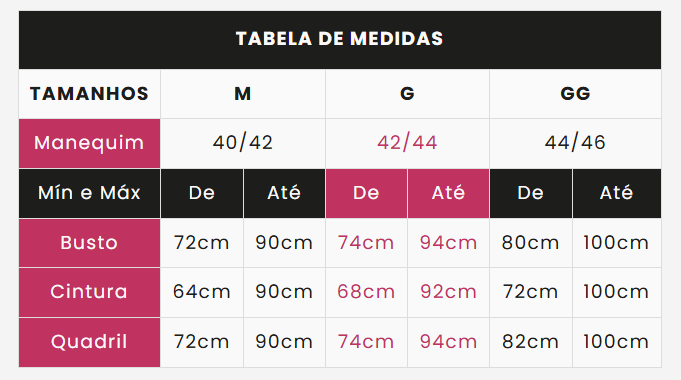The height and width of the screenshot is (380, 681).
Task: Click the pink Manequim row label
Action: tap(89, 143)
